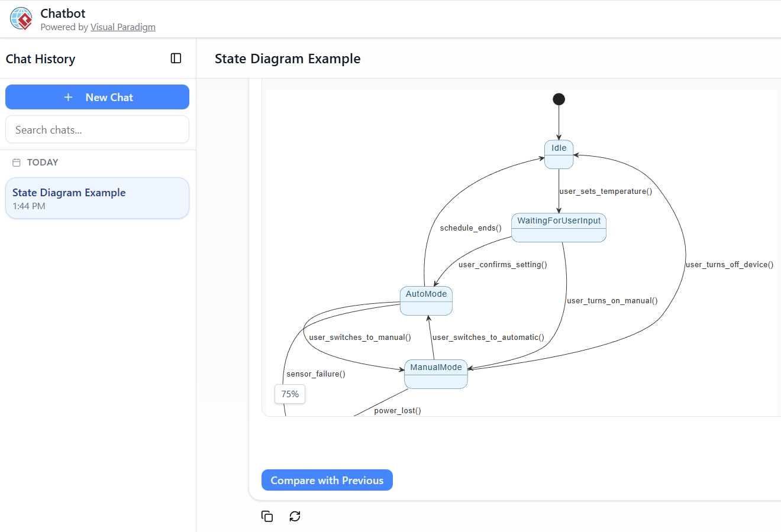Screen dimensions: 781x532
Task: Start a New Chat
Action: (97, 97)
